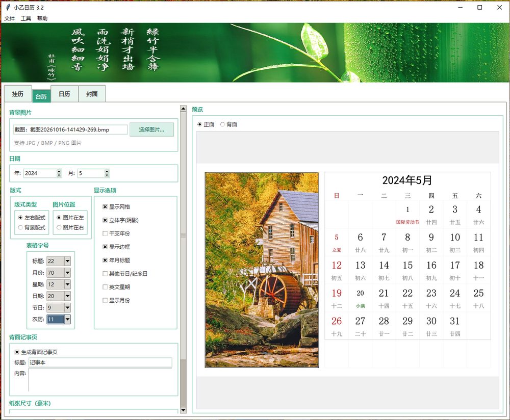Click the 选择图片... button
Image resolution: width=510 pixels, height=420 pixels.
point(151,129)
